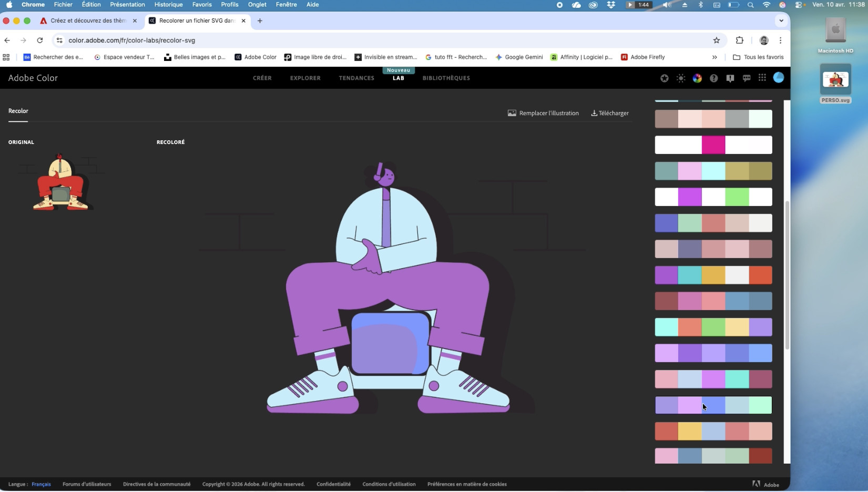Select the white and magenta color palette
This screenshot has width=868, height=492.
[713, 145]
